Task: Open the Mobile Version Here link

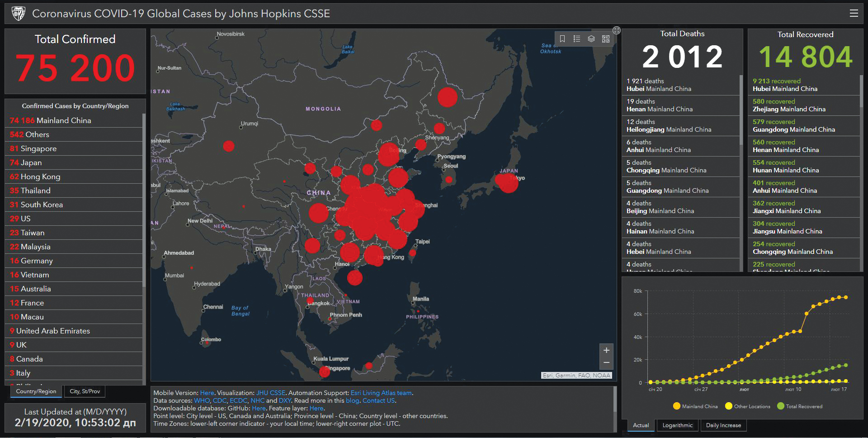Action: pos(207,393)
